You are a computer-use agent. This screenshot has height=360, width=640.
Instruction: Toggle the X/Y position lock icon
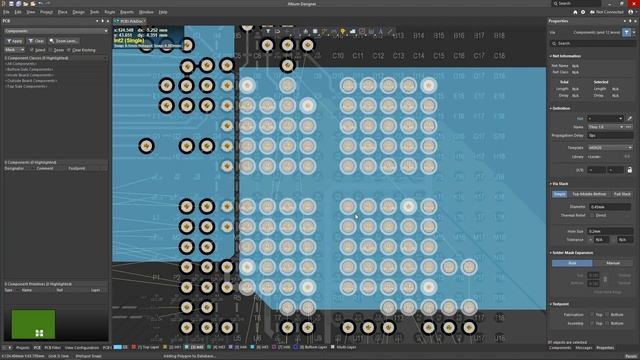(629, 170)
